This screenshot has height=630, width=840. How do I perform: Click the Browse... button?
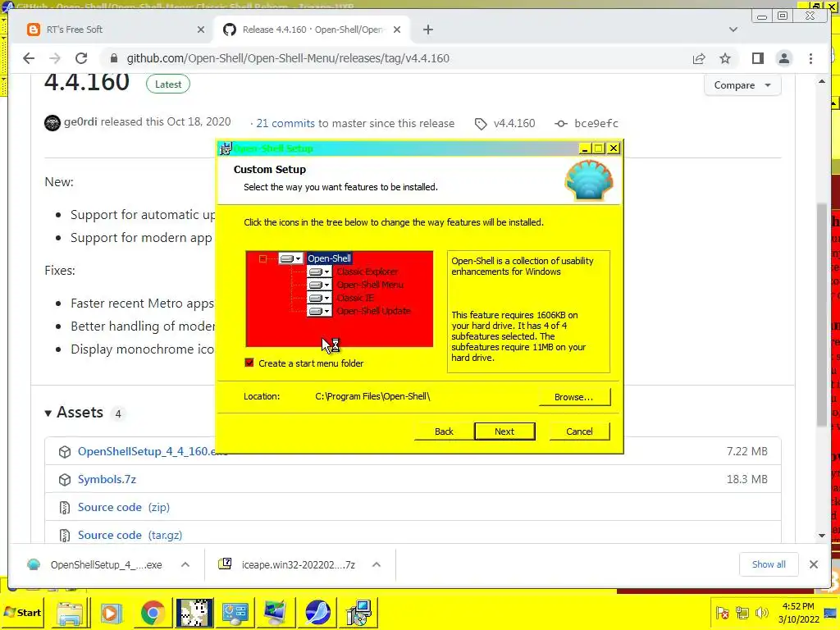point(573,397)
